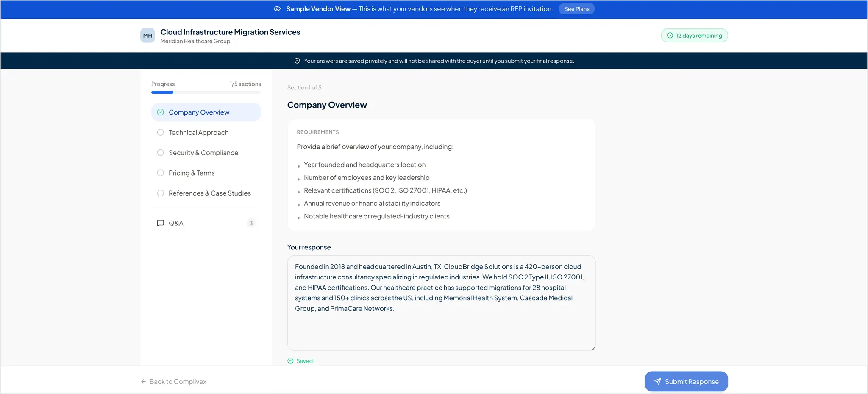Click the Number of employees and key leadership bullet

(367, 178)
